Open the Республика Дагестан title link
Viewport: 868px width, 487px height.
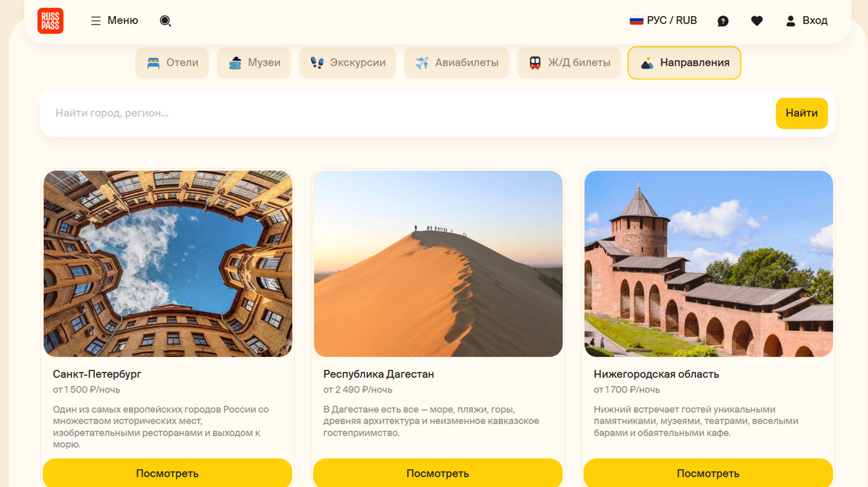[378, 374]
